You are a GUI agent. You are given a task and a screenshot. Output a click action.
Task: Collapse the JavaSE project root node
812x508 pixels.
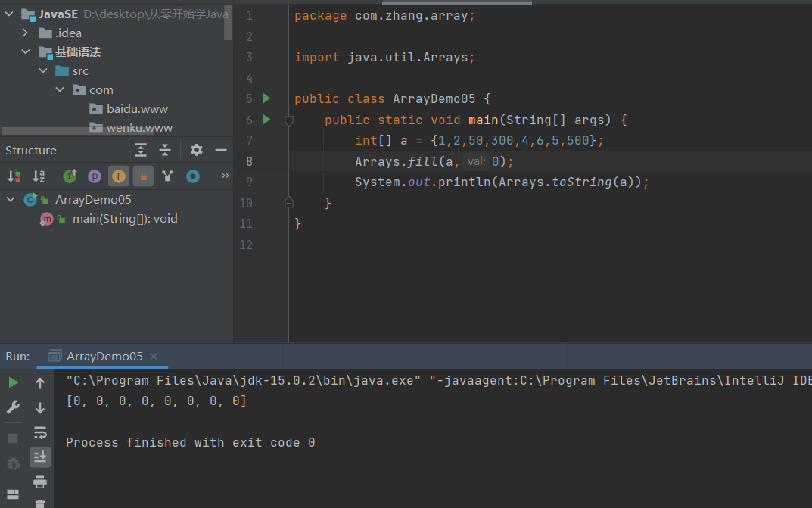pyautogui.click(x=9, y=14)
